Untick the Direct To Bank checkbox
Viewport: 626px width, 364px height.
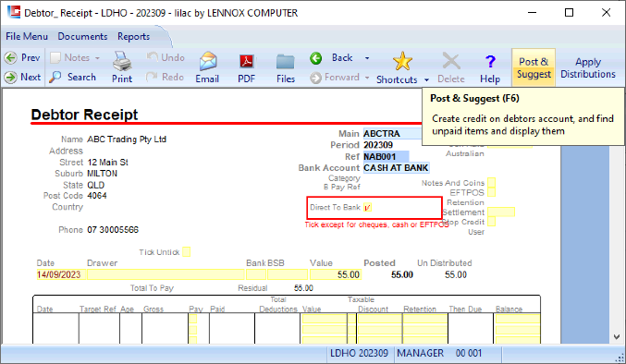(x=367, y=207)
